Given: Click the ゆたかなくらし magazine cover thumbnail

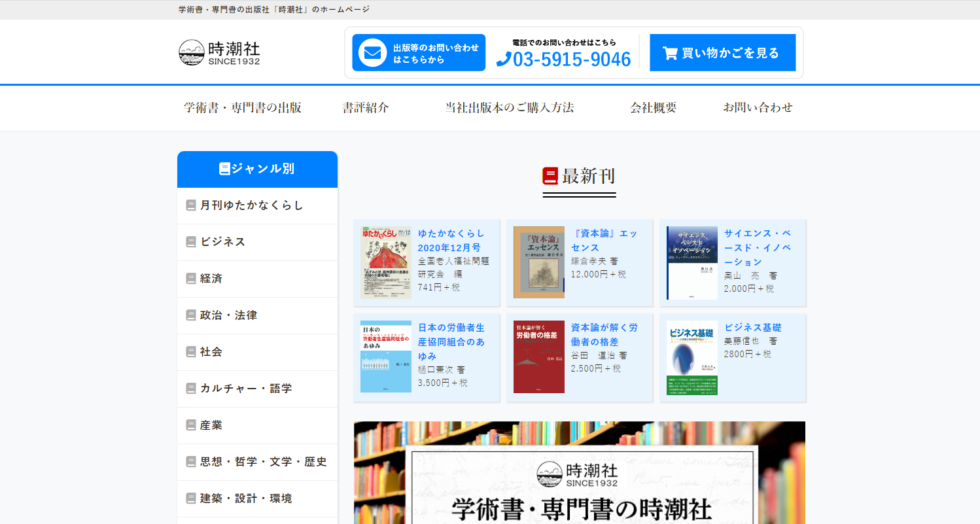Looking at the screenshot, I should pyautogui.click(x=386, y=263).
